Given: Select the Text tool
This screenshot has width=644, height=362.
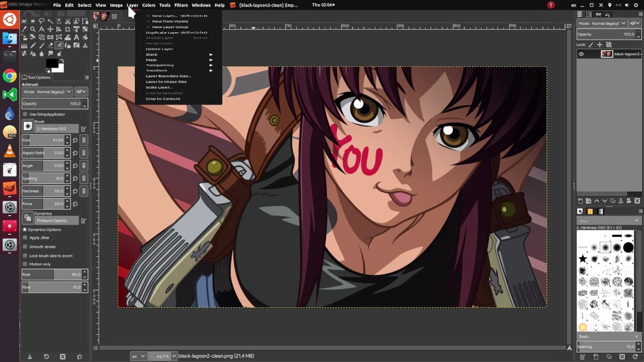Looking at the screenshot, I should (x=76, y=37).
